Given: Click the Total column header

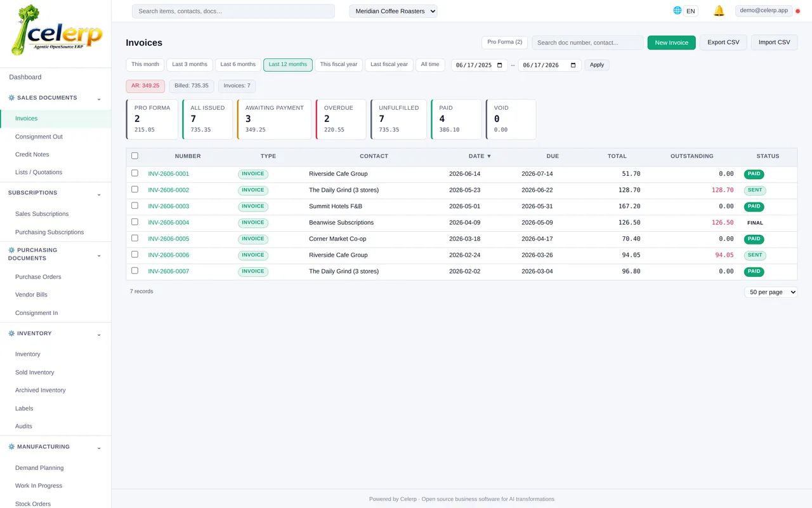Looking at the screenshot, I should pos(617,156).
